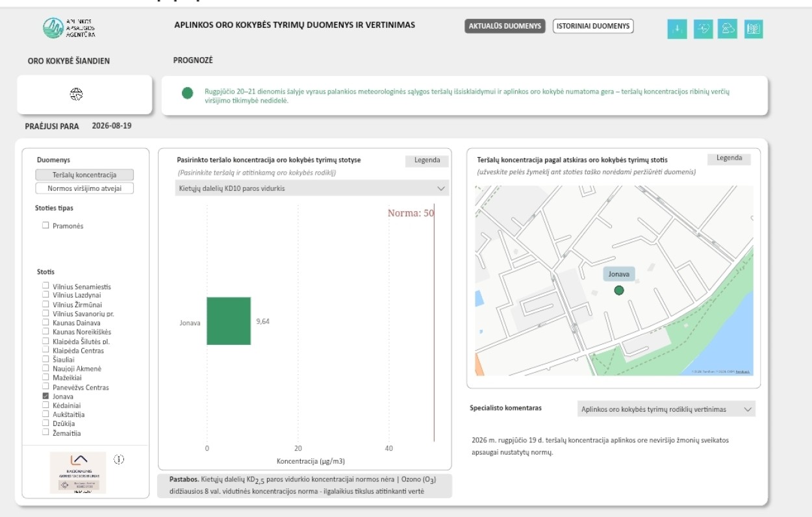Click the Aplinkos apsaugos agentūra logo
This screenshot has height=517, width=812.
click(x=69, y=28)
